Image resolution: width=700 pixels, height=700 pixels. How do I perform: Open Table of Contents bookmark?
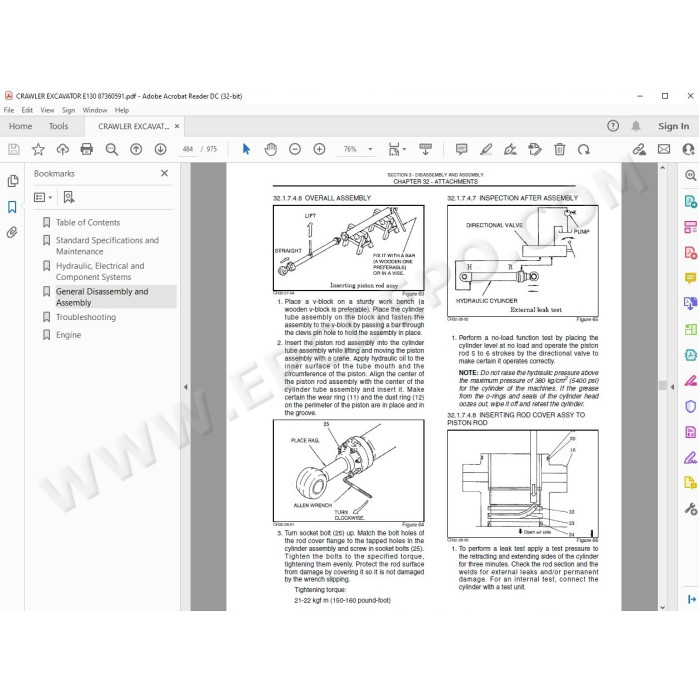(88, 222)
